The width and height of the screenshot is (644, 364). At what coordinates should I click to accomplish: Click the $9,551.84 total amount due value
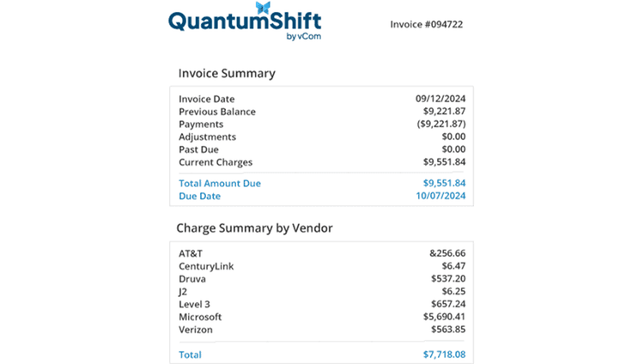pyautogui.click(x=445, y=183)
